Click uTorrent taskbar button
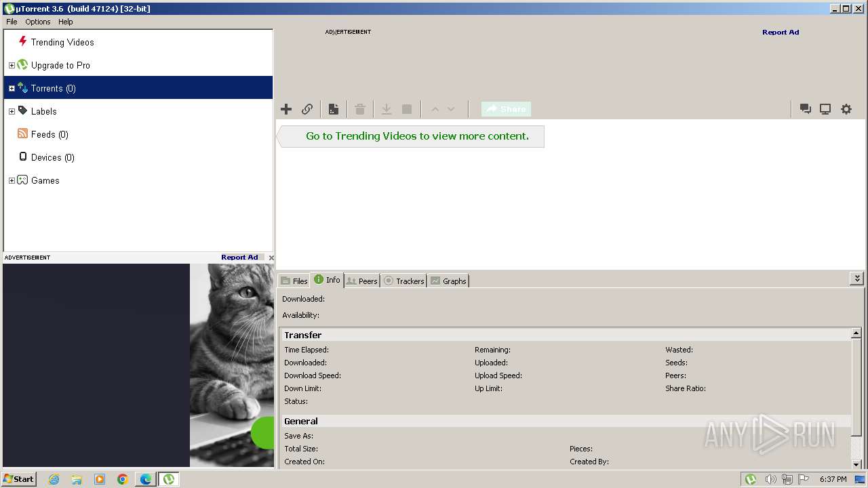Image resolution: width=868 pixels, height=488 pixels. (169, 479)
